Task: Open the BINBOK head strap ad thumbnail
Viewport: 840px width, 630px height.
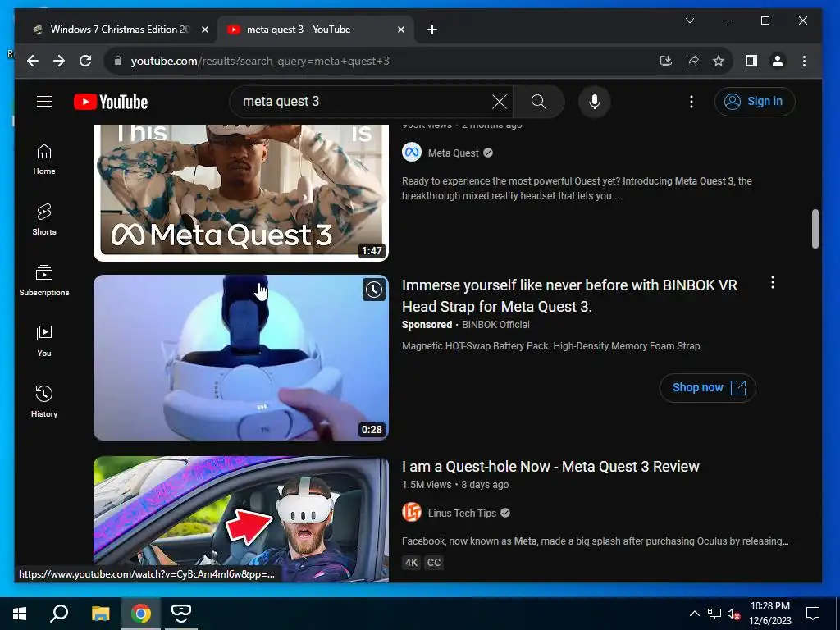Action: [241, 358]
